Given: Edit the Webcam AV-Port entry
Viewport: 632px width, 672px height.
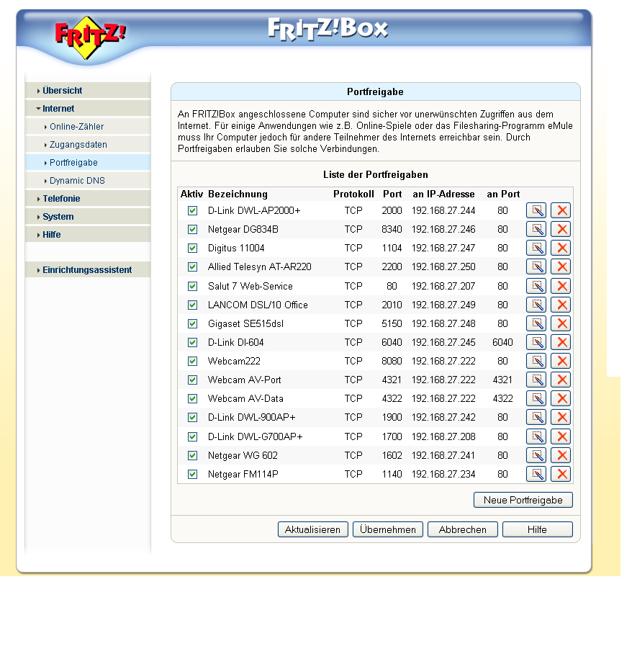Looking at the screenshot, I should (x=536, y=380).
